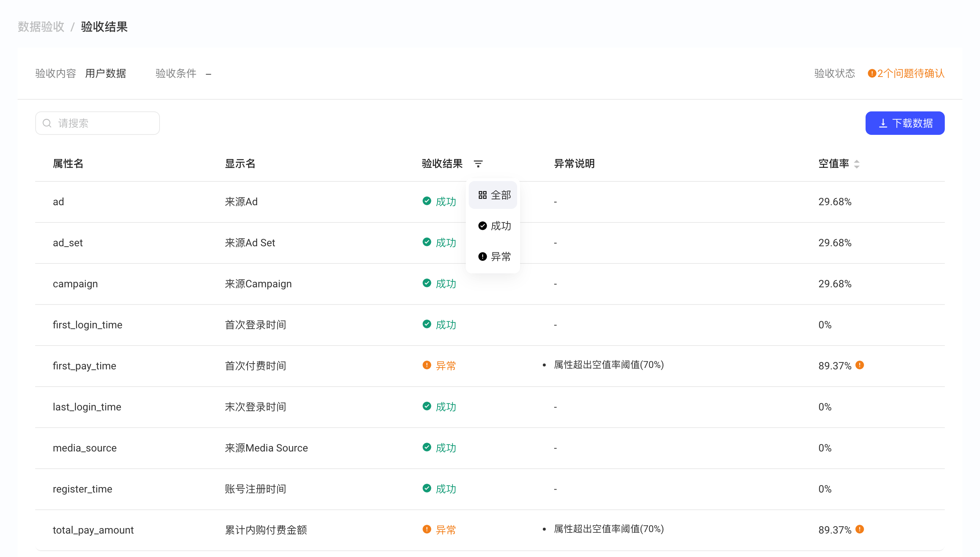Click 首次登录时间 display name
The image size is (980, 557).
pos(256,325)
